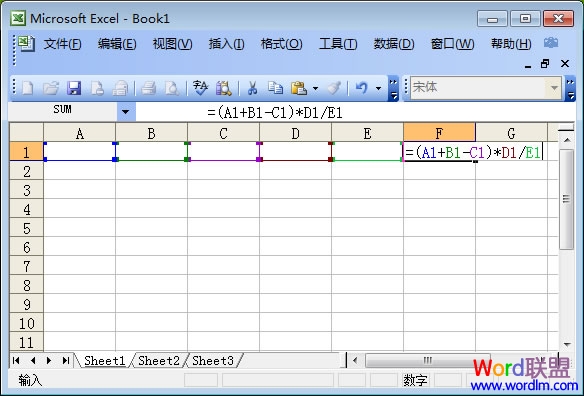584x396 pixels.
Task: Select the column G header
Action: pyautogui.click(x=511, y=133)
